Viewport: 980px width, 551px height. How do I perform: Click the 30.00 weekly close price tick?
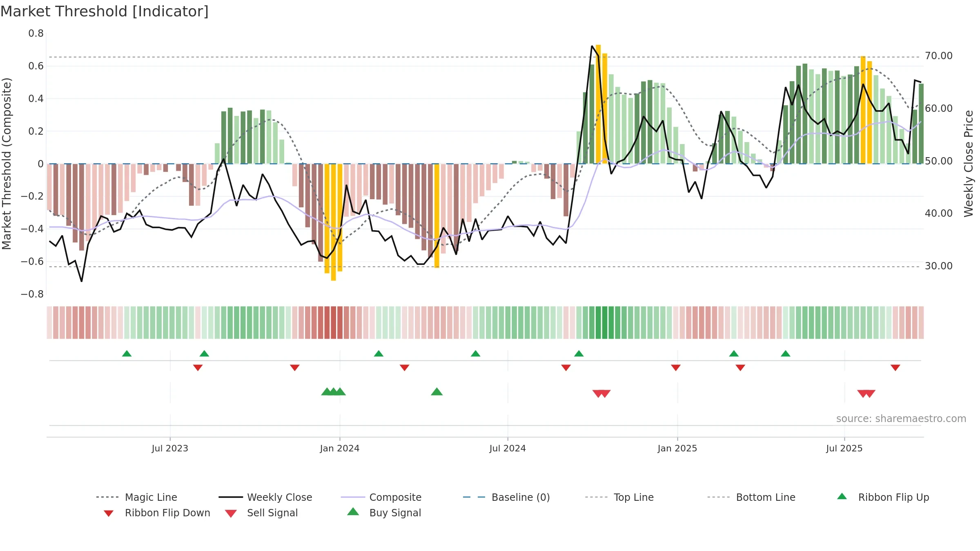pyautogui.click(x=939, y=266)
